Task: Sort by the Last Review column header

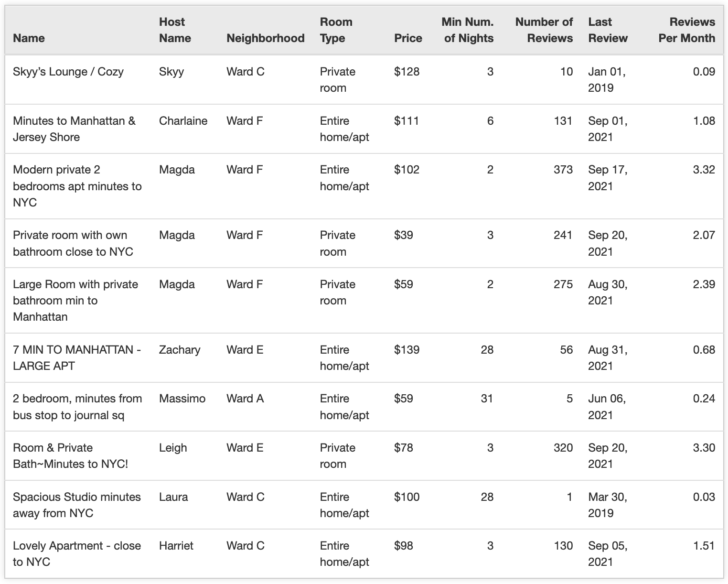Action: pos(608,30)
